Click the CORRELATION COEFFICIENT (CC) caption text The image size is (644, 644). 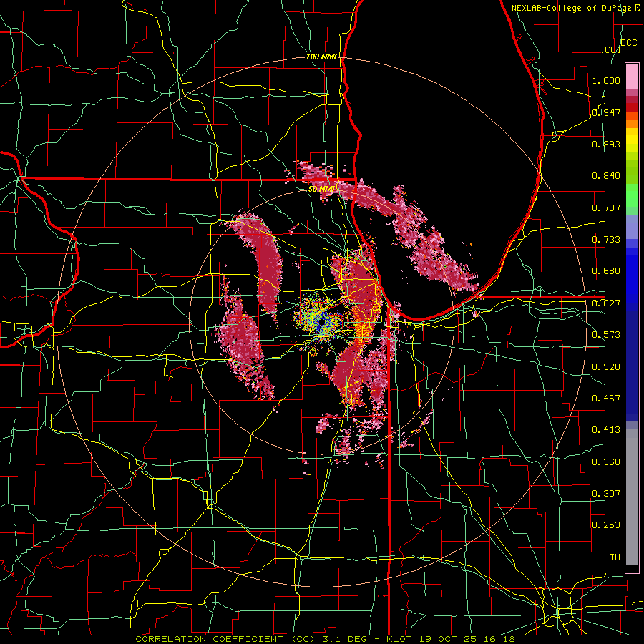click(x=225, y=639)
